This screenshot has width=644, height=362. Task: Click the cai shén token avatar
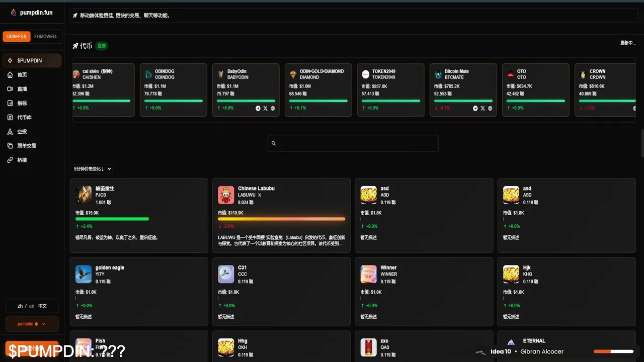point(76,74)
